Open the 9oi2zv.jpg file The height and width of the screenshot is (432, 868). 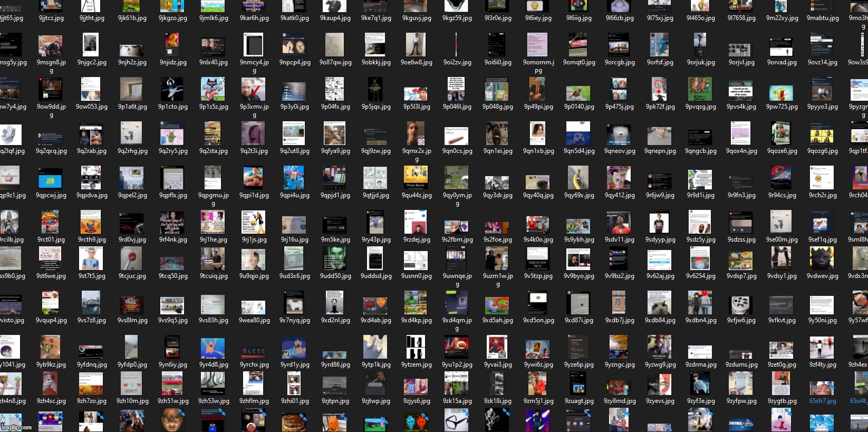[457, 46]
